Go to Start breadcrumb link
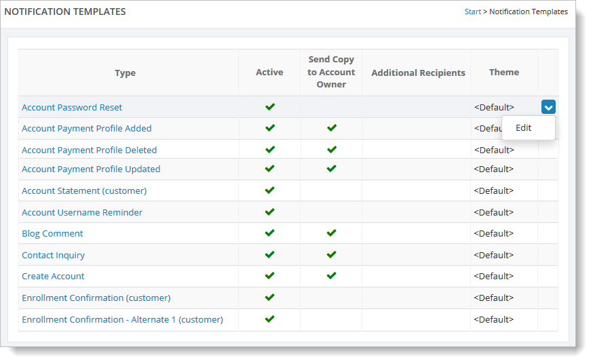 click(472, 12)
